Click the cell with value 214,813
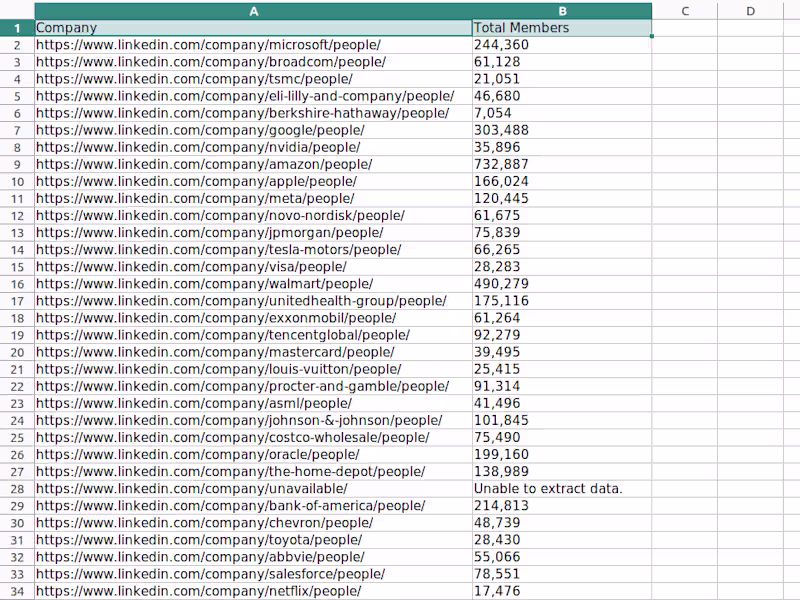The width and height of the screenshot is (800, 600). [x=562, y=506]
